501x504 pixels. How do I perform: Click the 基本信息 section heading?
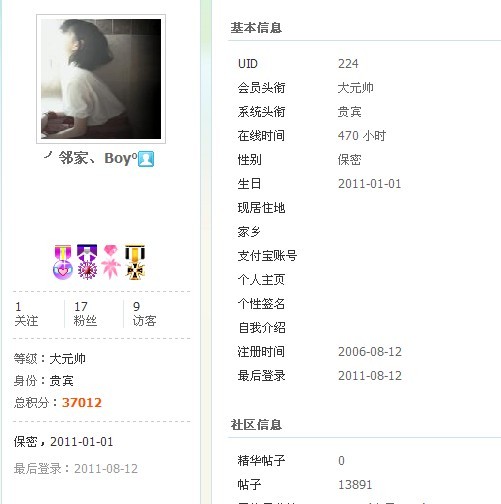click(x=256, y=28)
